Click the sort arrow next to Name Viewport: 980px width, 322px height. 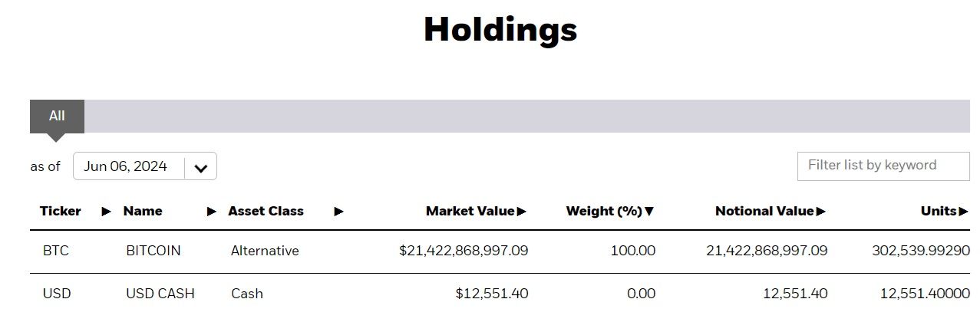pyautogui.click(x=212, y=212)
